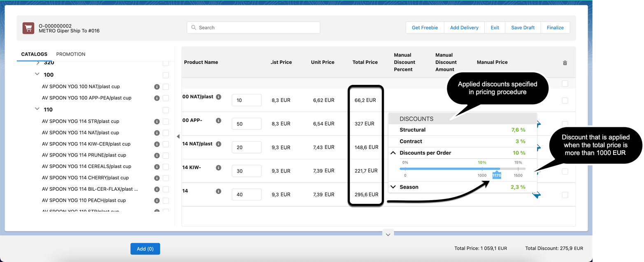The width and height of the screenshot is (644, 262).
Task: Open info icon for AV SPOON YOG 100 NAT/plast cup
Action: (157, 87)
